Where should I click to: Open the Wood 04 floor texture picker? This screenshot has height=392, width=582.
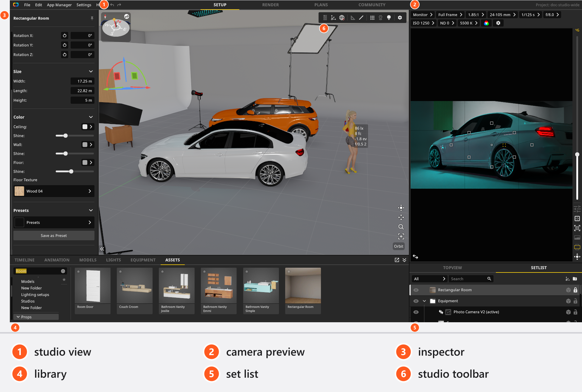[x=54, y=191]
